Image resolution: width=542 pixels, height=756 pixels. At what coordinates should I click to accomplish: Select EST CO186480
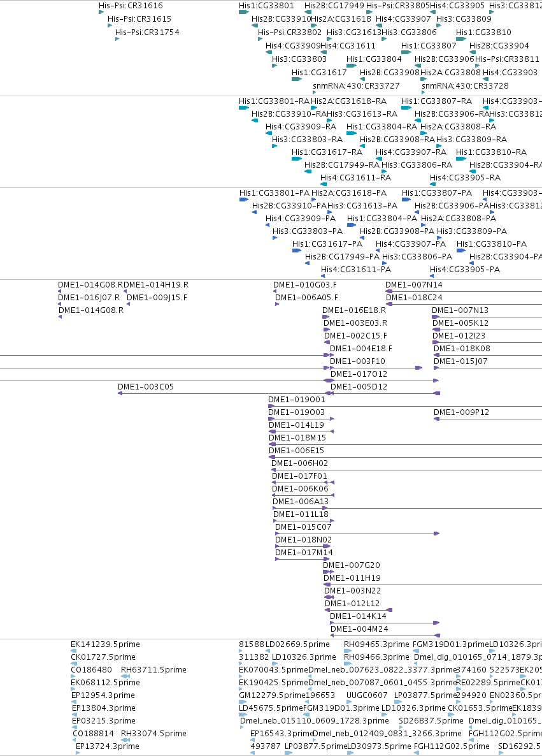(x=91, y=671)
